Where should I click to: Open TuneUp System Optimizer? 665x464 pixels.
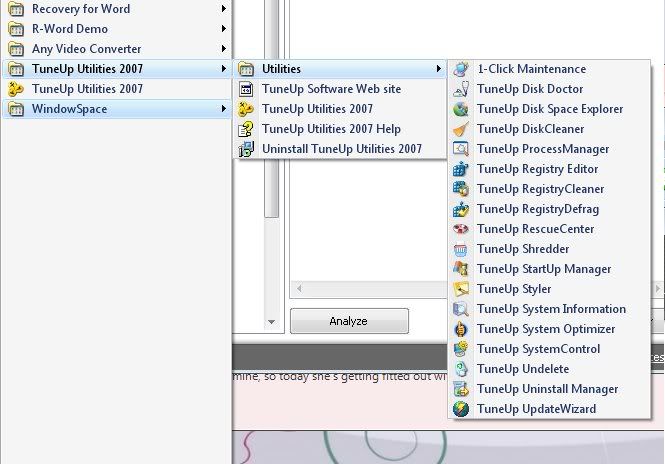[x=550, y=329]
